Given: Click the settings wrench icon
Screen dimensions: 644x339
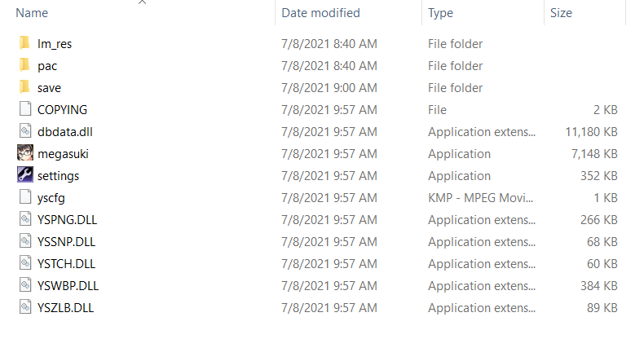Looking at the screenshot, I should coord(24,175).
